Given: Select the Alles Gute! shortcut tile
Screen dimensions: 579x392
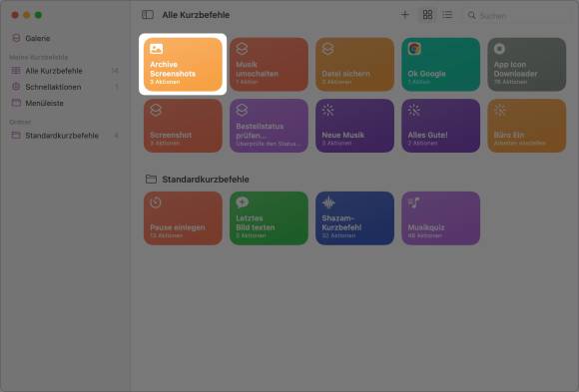Looking at the screenshot, I should (441, 126).
